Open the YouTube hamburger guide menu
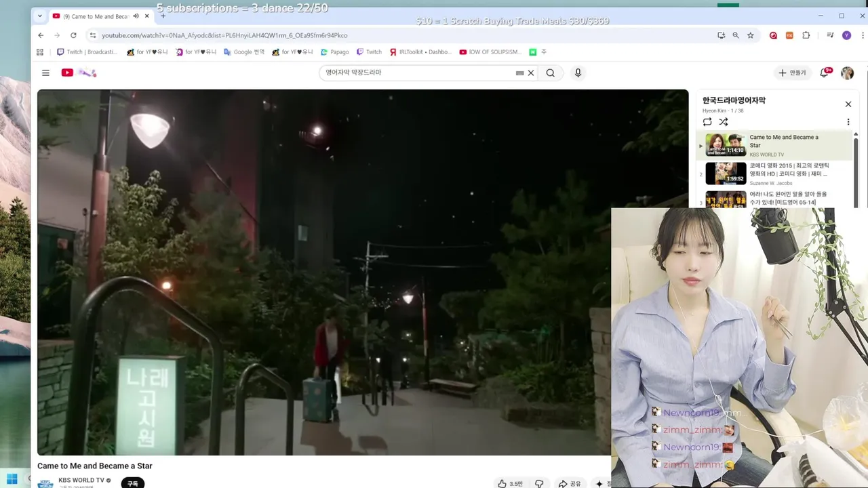This screenshot has width=868, height=488. click(45, 73)
